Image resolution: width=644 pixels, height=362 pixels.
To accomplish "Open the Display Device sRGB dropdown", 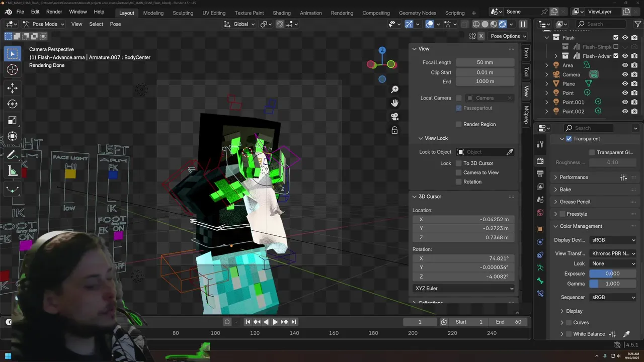I will click(613, 240).
